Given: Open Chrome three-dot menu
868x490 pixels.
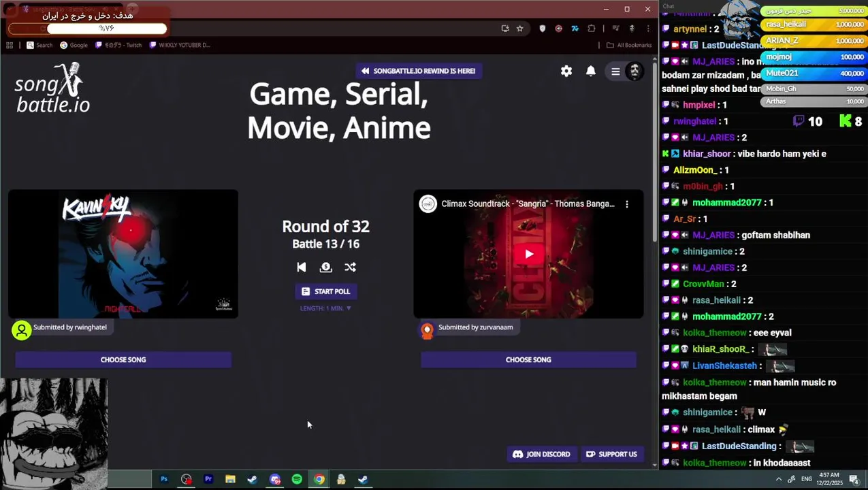Looking at the screenshot, I should 647,29.
